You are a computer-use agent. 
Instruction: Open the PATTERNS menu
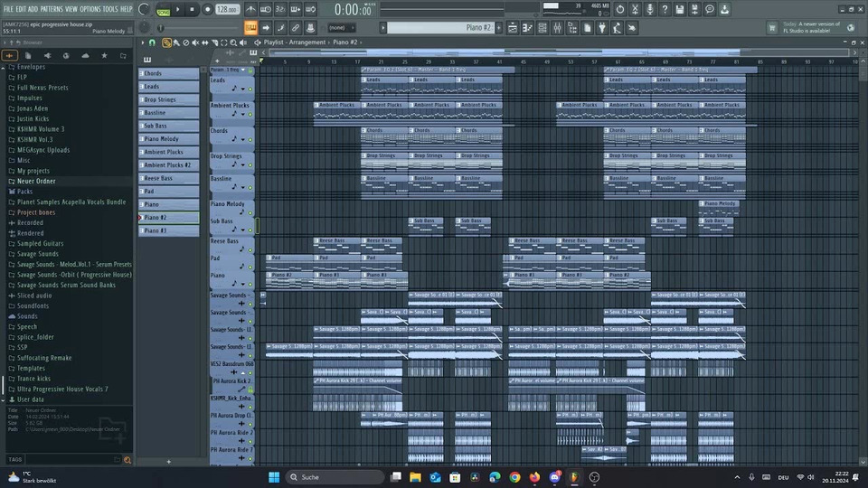point(52,8)
